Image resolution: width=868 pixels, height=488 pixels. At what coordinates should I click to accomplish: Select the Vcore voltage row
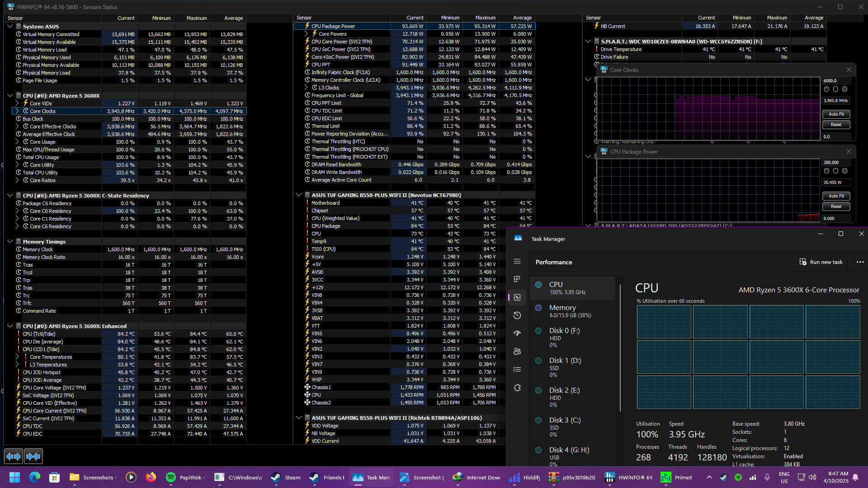401,257
